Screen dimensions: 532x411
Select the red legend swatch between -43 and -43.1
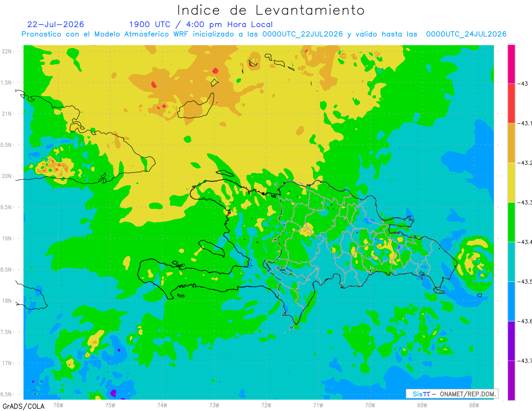(511, 103)
